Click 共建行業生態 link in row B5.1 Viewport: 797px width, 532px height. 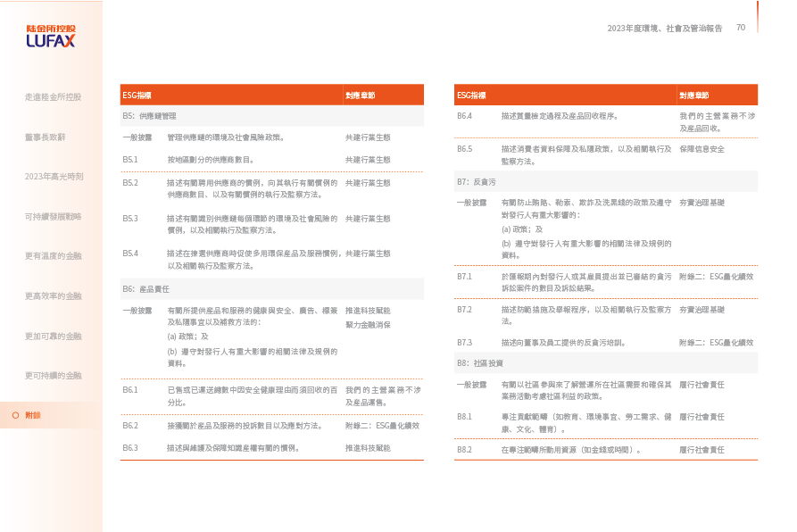(368, 160)
